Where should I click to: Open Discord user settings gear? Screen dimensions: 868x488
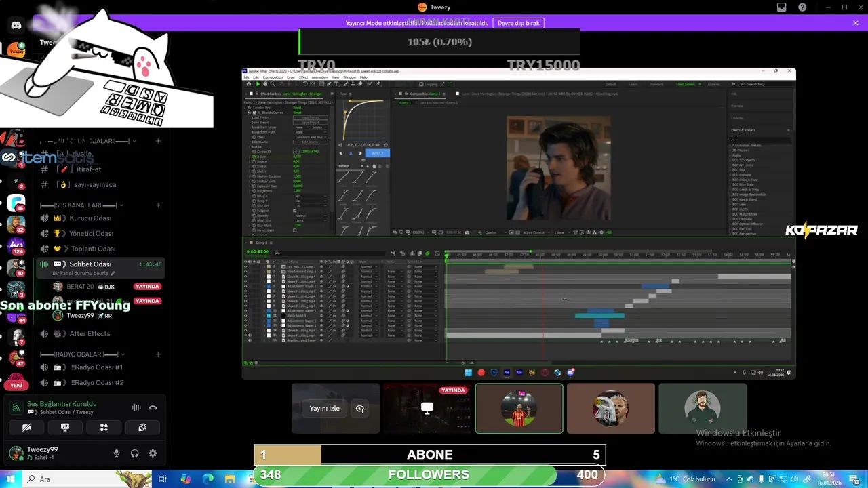[153, 453]
